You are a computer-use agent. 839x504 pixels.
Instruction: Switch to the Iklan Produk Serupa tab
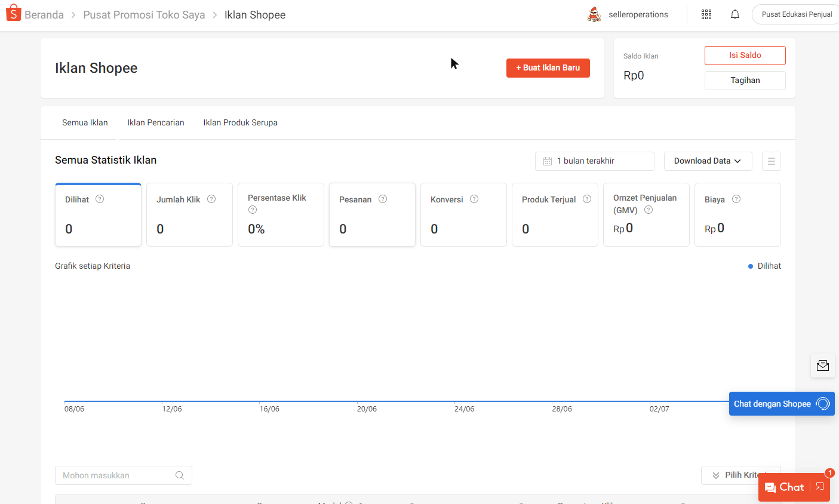tap(240, 123)
